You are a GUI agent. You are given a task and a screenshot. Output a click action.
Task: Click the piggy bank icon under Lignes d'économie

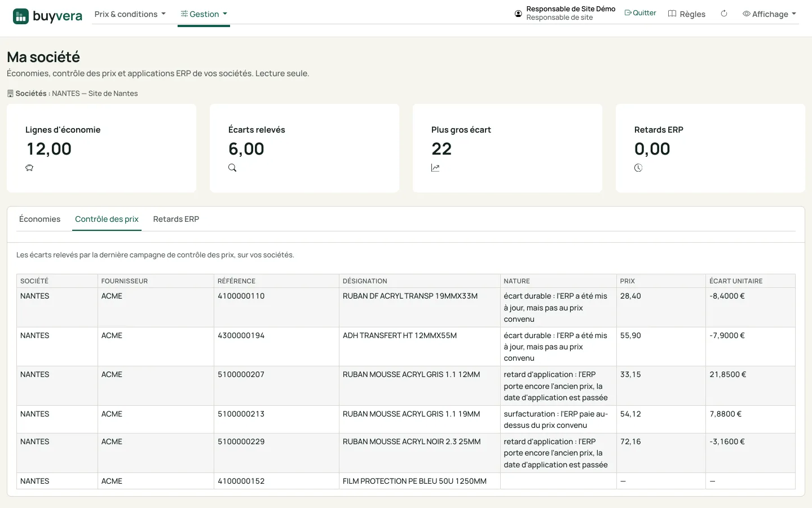(x=29, y=168)
